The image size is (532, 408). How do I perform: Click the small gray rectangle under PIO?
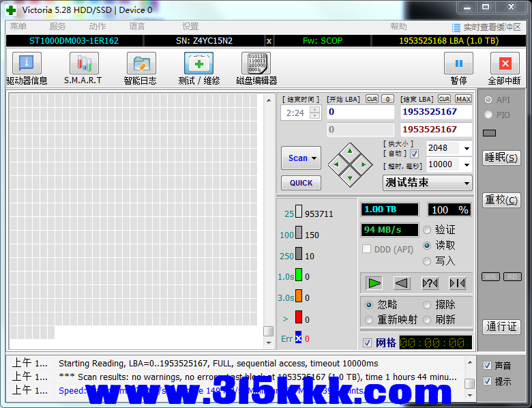point(489,133)
